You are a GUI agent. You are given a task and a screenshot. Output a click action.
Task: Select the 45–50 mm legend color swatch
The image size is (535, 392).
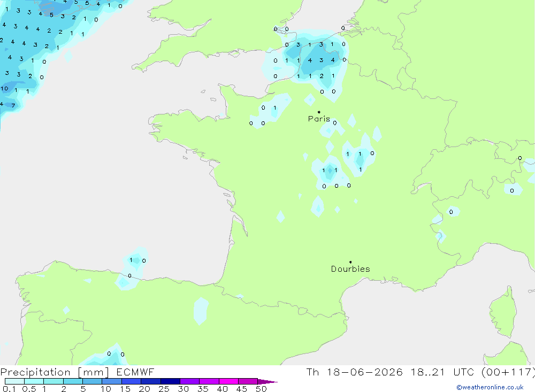pos(248,381)
